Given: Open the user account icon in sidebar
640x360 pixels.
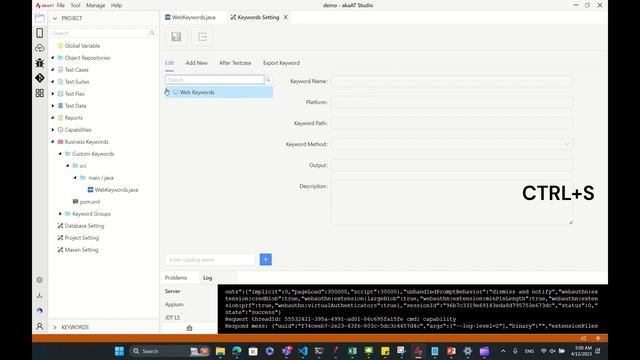Looking at the screenshot, I should 40,326.
